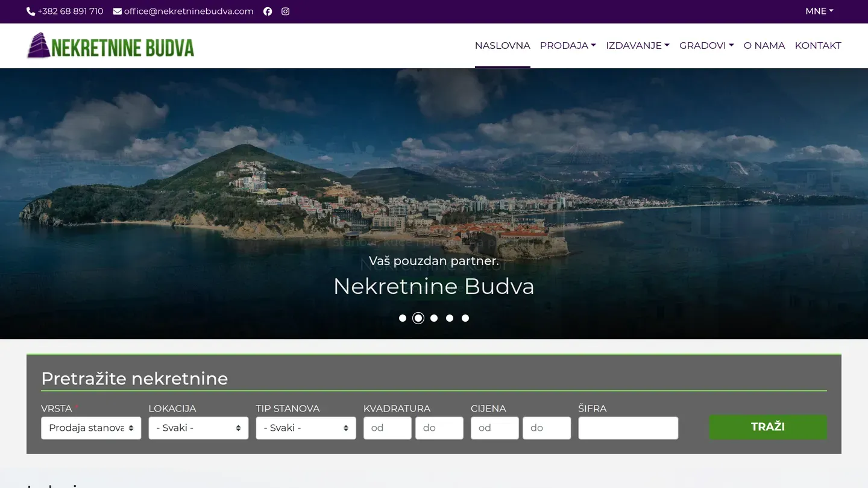The image size is (868, 488).
Task: Click the phone number +382 68 891 710
Action: 65,11
